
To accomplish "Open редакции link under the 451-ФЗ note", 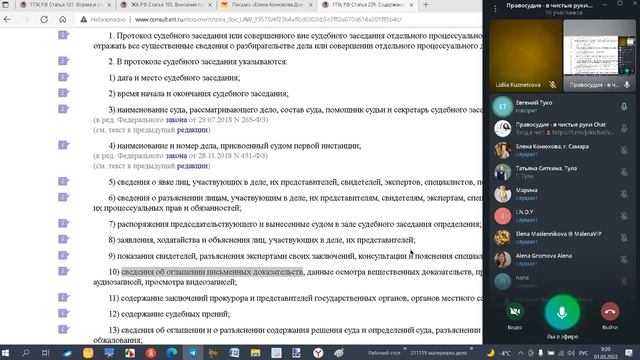I will 192,166.
